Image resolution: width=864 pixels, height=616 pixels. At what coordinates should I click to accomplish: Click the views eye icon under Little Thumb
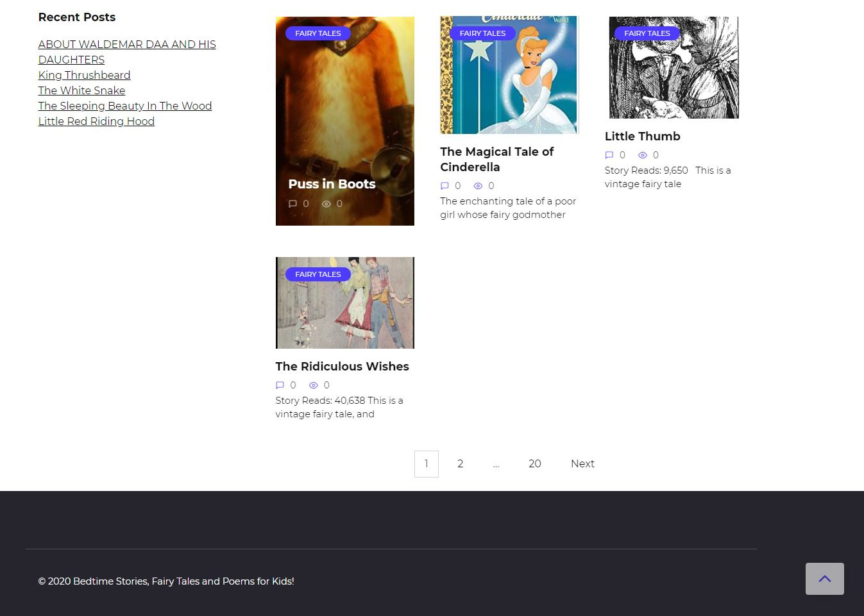click(x=643, y=155)
